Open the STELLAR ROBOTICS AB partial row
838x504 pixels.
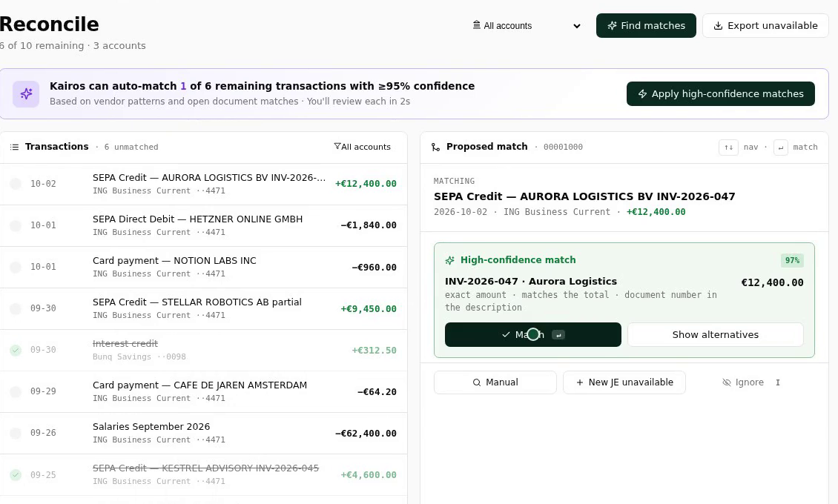[203, 308]
